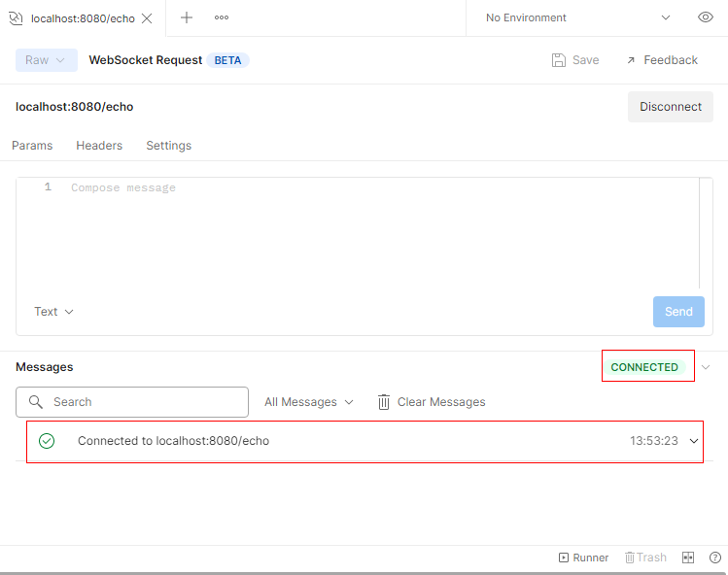Viewport: 728px width, 575px height.
Task: Open the three-dots tab options menu
Action: 222,17
